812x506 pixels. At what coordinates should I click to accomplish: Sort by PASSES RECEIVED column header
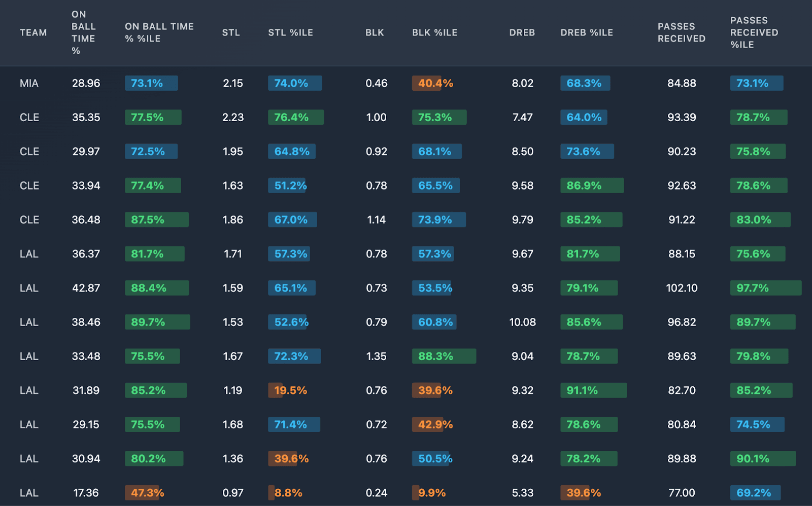tap(681, 32)
